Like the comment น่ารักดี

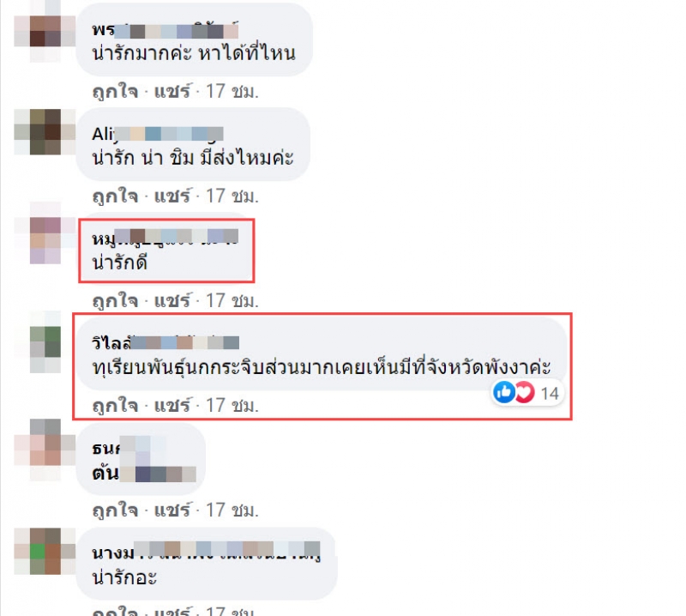(x=115, y=301)
